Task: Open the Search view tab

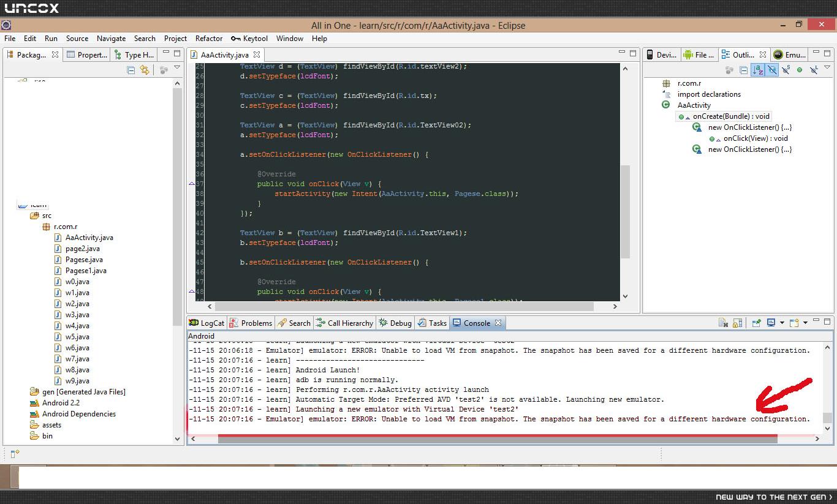Action: pos(294,323)
